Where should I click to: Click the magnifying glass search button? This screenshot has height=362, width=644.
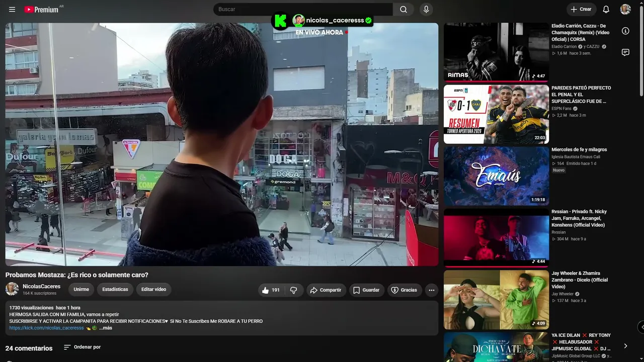click(x=404, y=10)
